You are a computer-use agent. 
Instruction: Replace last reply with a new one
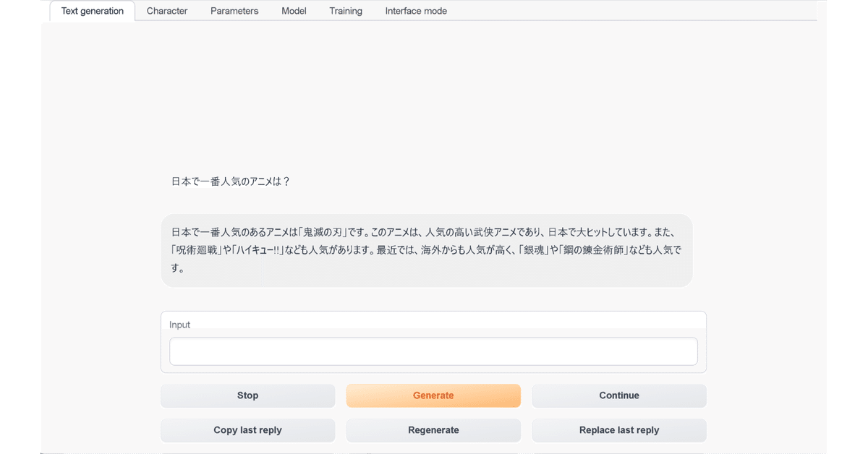tap(619, 430)
